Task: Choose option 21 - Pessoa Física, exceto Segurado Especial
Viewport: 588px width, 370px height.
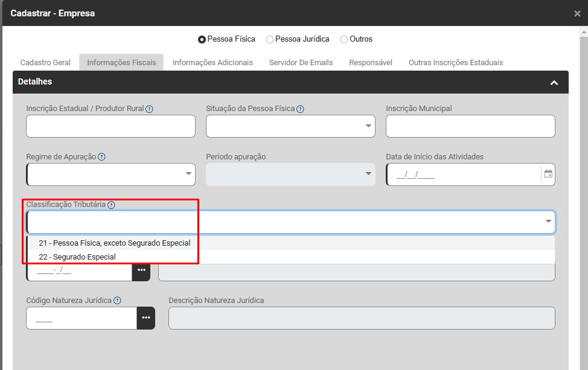Action: 114,243
